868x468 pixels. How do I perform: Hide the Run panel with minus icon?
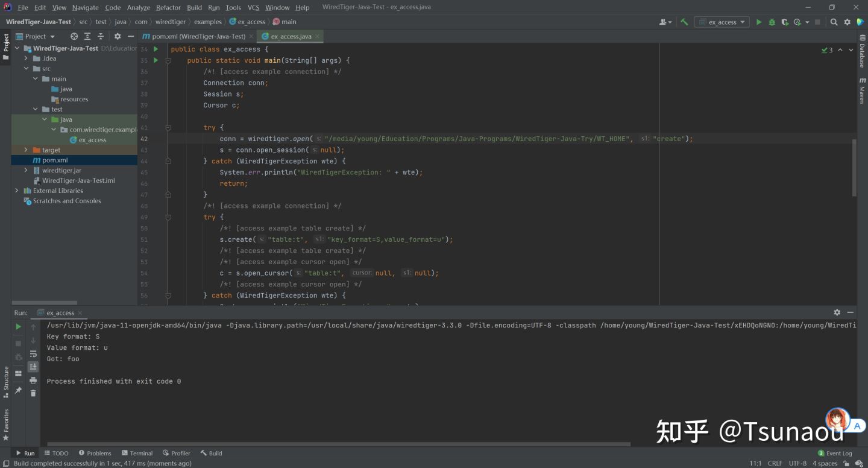coord(850,312)
